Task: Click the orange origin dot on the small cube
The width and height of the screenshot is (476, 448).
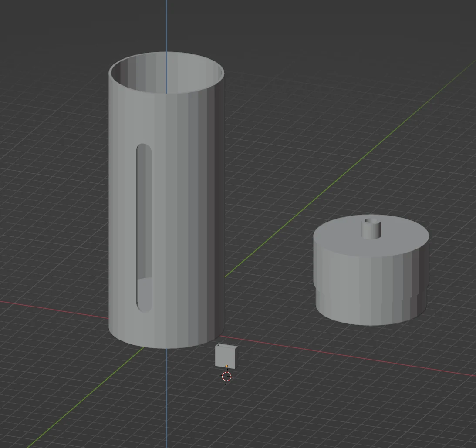Action: point(226,366)
